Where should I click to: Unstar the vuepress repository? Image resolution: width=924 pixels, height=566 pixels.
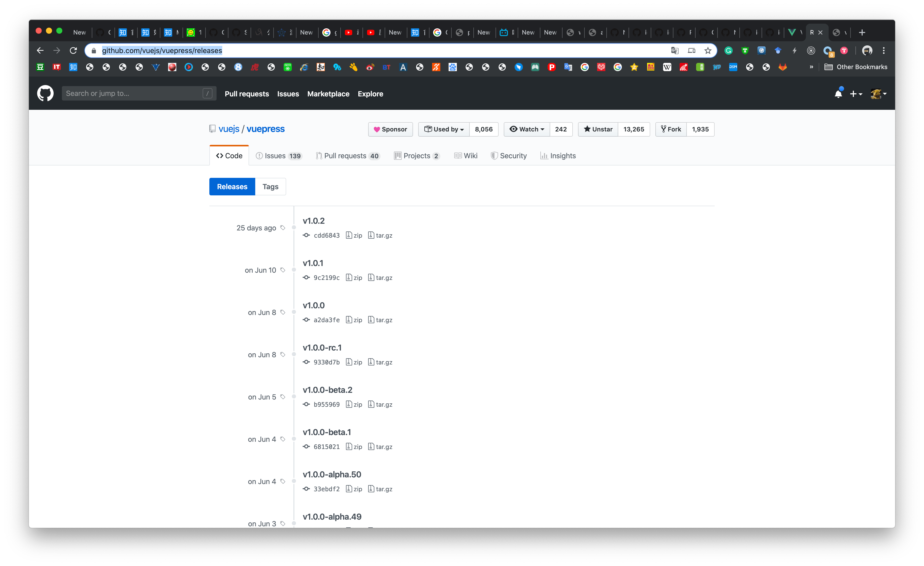[x=598, y=129]
